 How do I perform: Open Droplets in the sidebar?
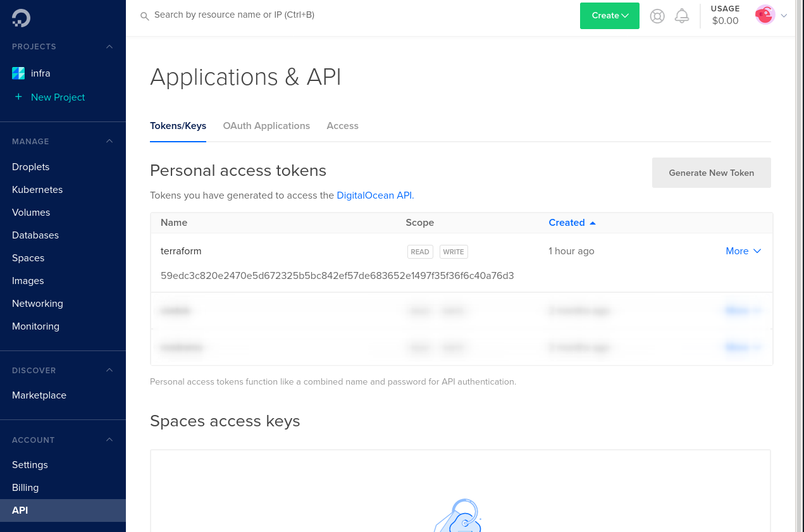pyautogui.click(x=30, y=167)
